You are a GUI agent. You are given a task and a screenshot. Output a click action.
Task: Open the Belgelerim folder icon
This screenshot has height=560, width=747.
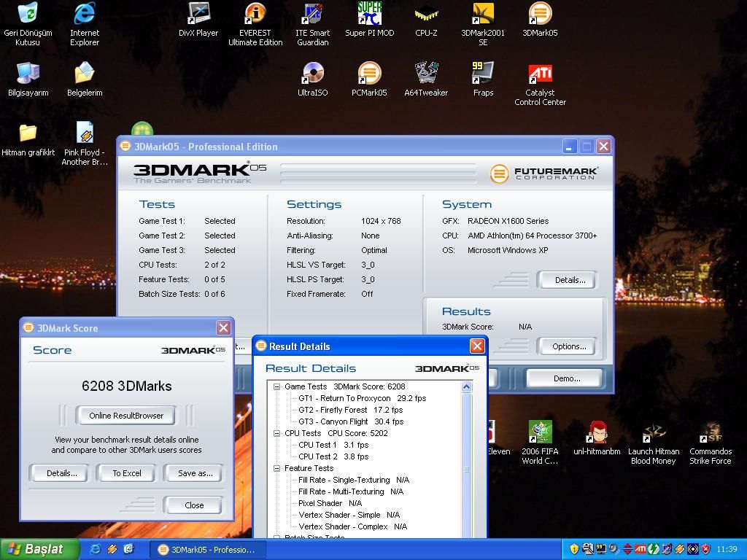tap(85, 79)
